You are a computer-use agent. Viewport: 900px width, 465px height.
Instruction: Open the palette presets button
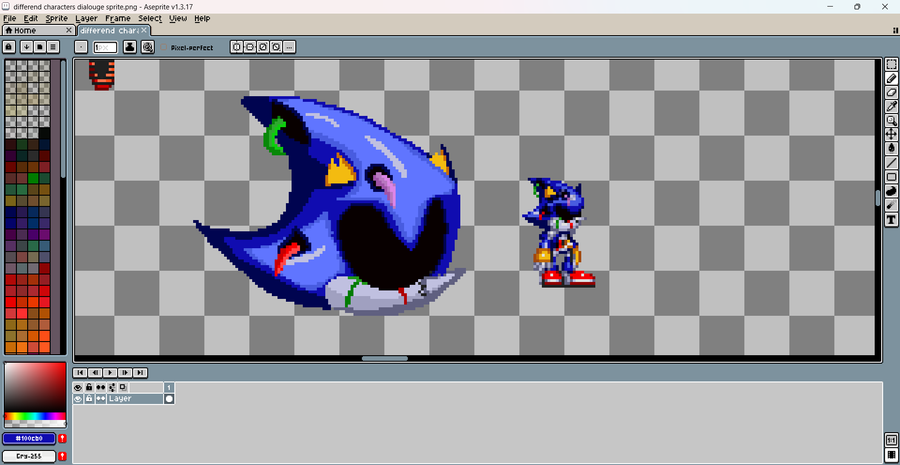click(40, 47)
